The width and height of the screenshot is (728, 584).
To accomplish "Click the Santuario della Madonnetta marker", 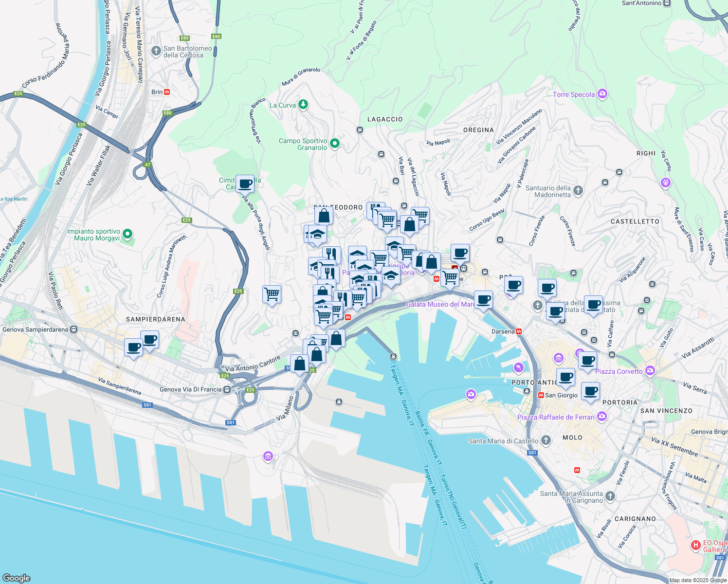I will click(x=577, y=191).
